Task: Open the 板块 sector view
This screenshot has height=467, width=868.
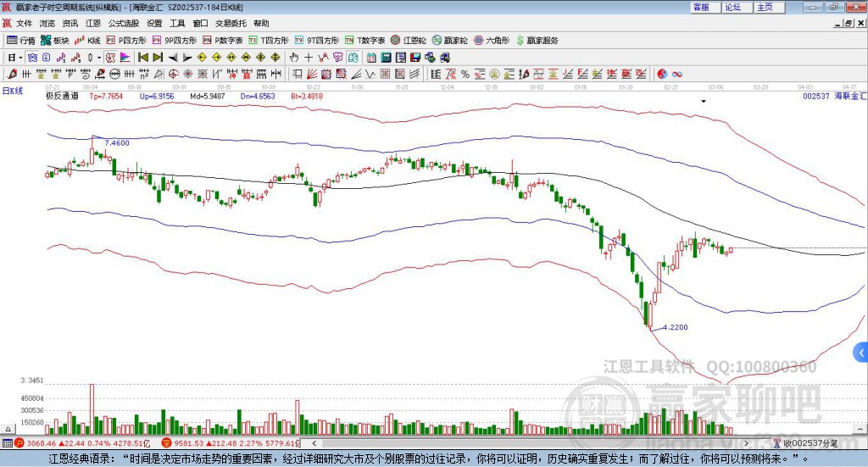Action: (55, 41)
